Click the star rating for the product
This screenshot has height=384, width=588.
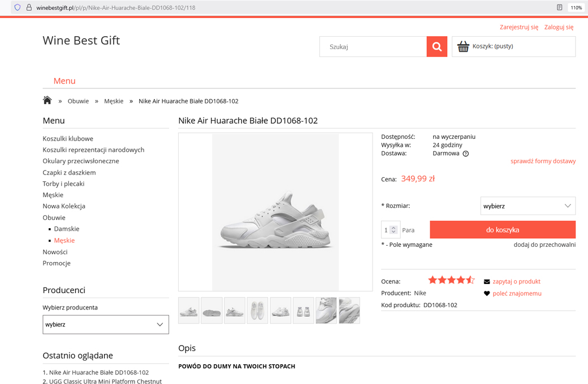[452, 280]
